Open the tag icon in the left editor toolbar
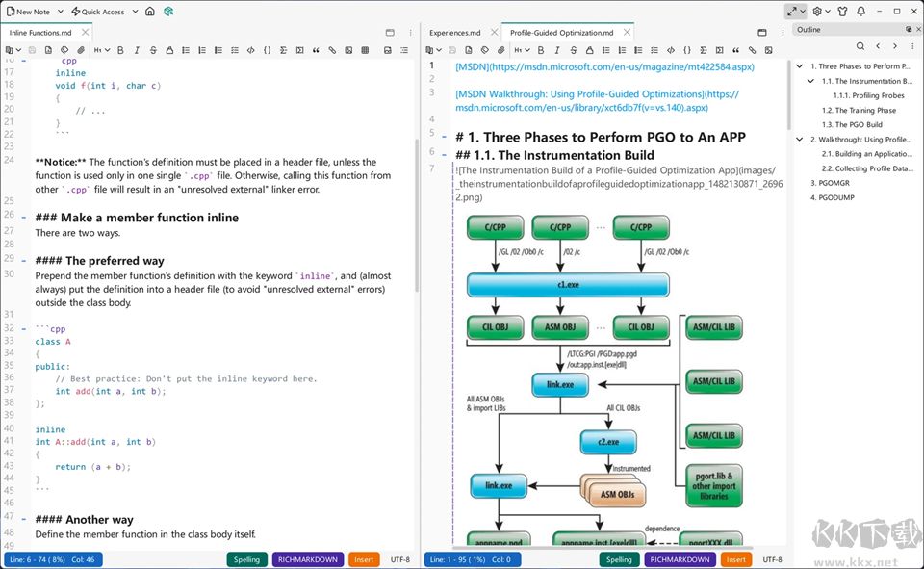Image resolution: width=924 pixels, height=569 pixels. pos(64,50)
